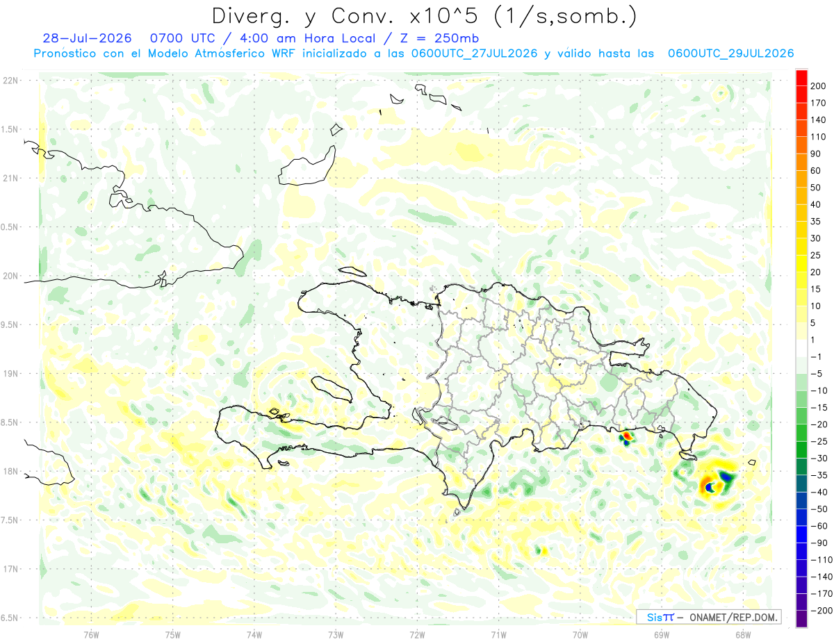Click the "70W" longitude label
The height and width of the screenshot is (644, 834).
(580, 634)
